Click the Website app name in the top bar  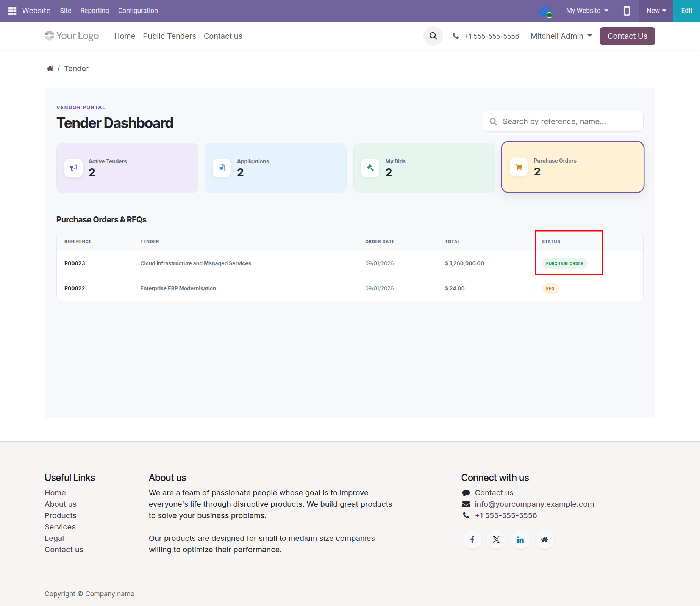[x=36, y=11]
